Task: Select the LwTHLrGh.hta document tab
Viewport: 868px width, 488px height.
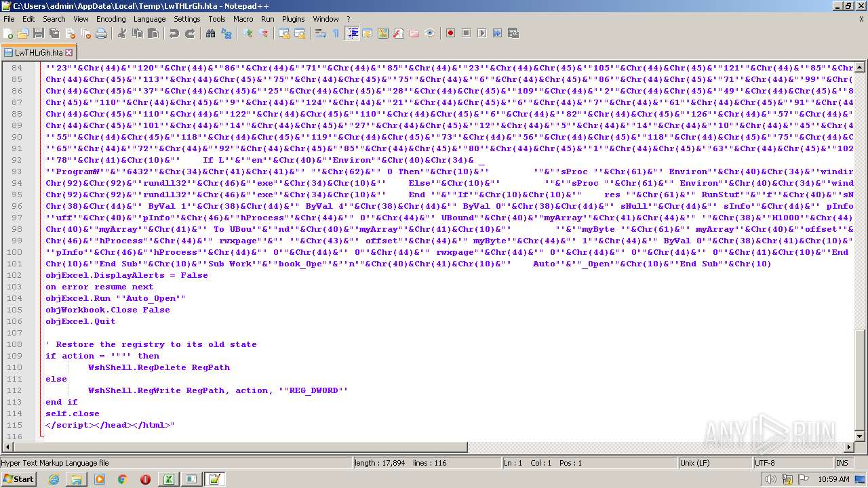Action: [38, 52]
